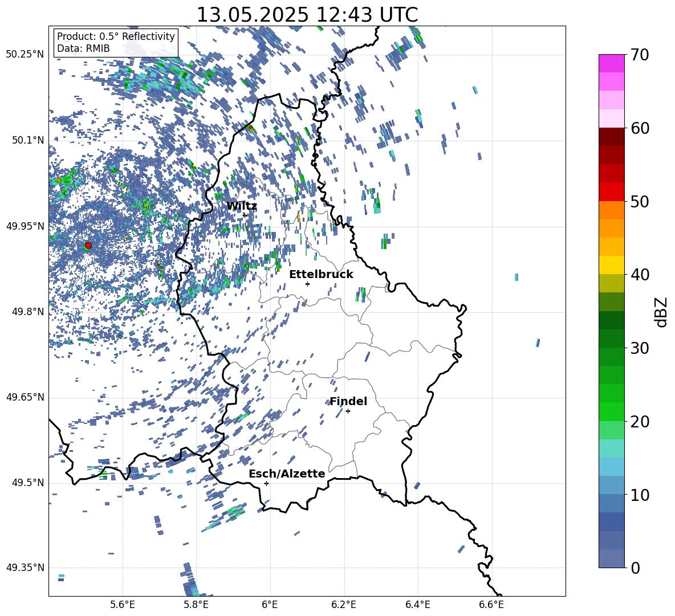Click the light blue swatch just above 10 dBZ
This screenshot has width=675, height=616.
(612, 486)
